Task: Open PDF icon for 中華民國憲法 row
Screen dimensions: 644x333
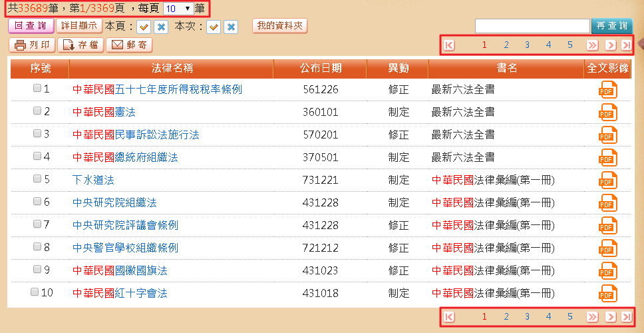Action: [x=608, y=112]
